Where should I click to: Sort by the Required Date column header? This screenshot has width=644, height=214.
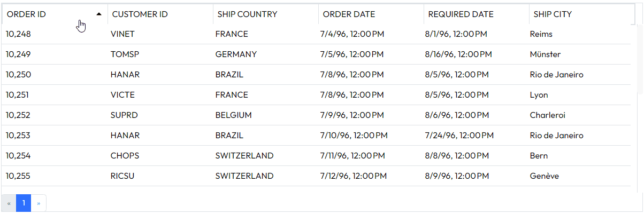[x=461, y=14]
